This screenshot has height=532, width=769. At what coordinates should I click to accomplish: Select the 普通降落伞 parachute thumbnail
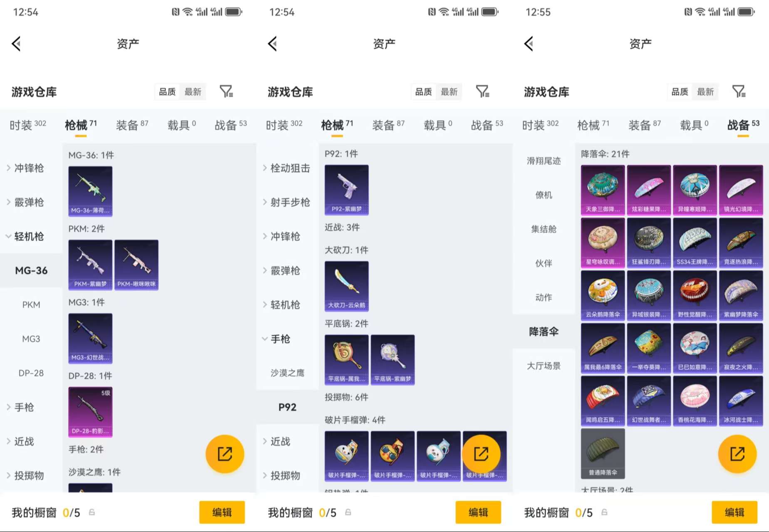[x=603, y=454]
